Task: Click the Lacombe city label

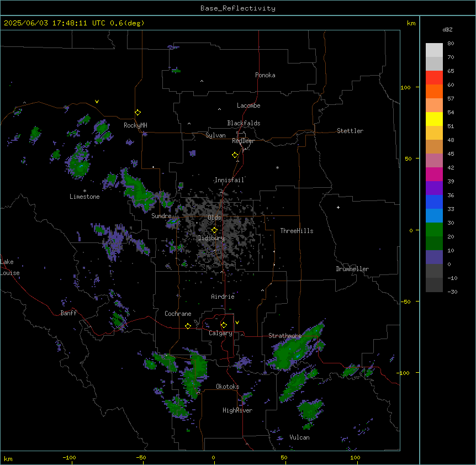Action: point(248,105)
